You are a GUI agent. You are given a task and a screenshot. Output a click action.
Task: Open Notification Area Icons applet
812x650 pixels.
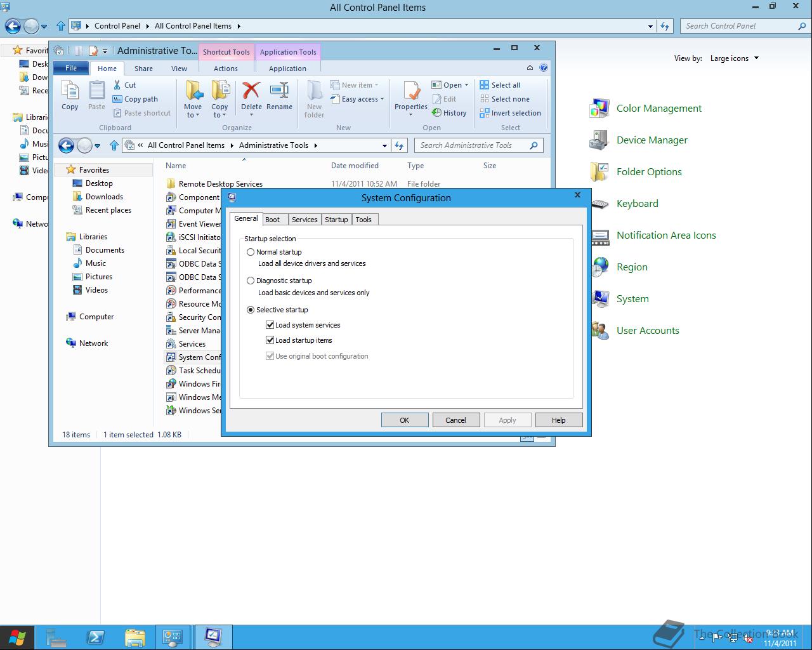[653, 235]
